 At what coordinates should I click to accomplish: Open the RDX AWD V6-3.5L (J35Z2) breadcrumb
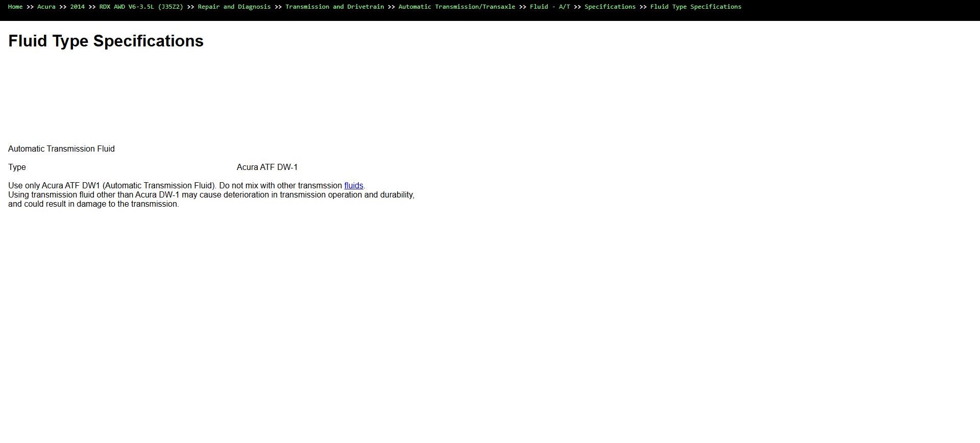[x=141, y=7]
